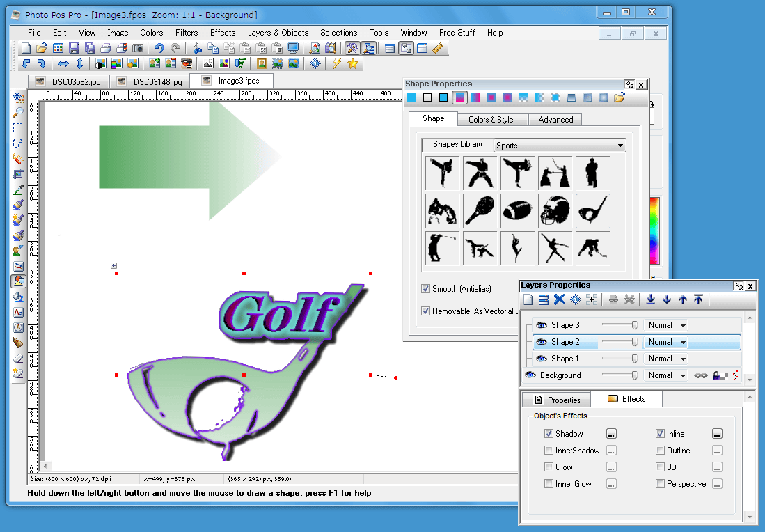765x532 pixels.
Task: Switch to the Colors & Style tab
Action: (491, 120)
